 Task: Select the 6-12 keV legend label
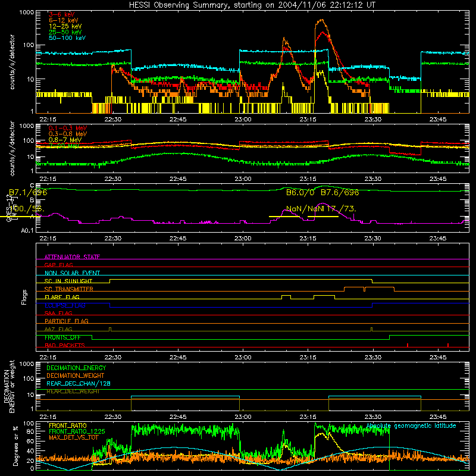[64, 20]
